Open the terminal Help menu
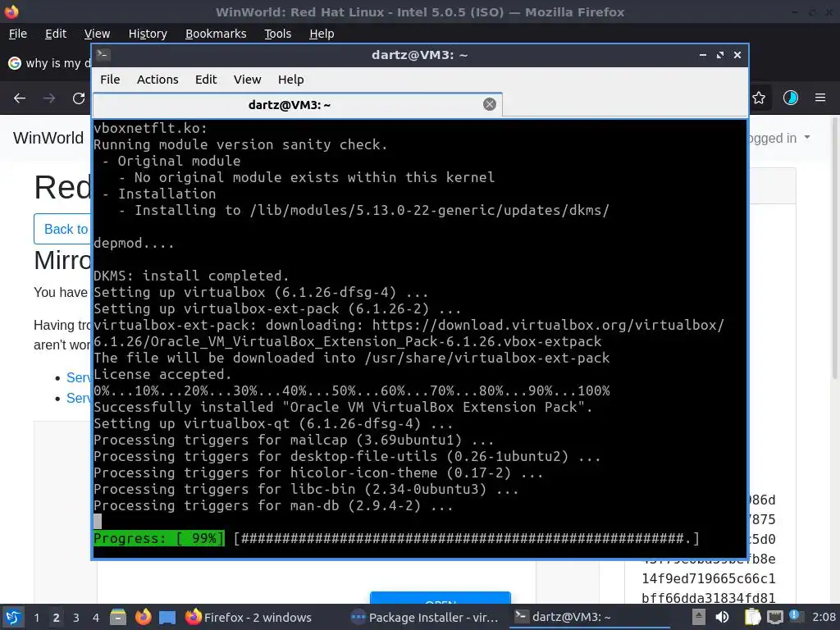Viewport: 840px width, 630px height. (291, 80)
